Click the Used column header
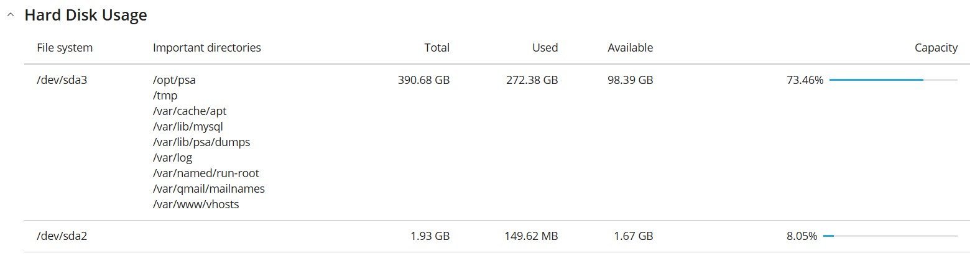 coord(545,47)
